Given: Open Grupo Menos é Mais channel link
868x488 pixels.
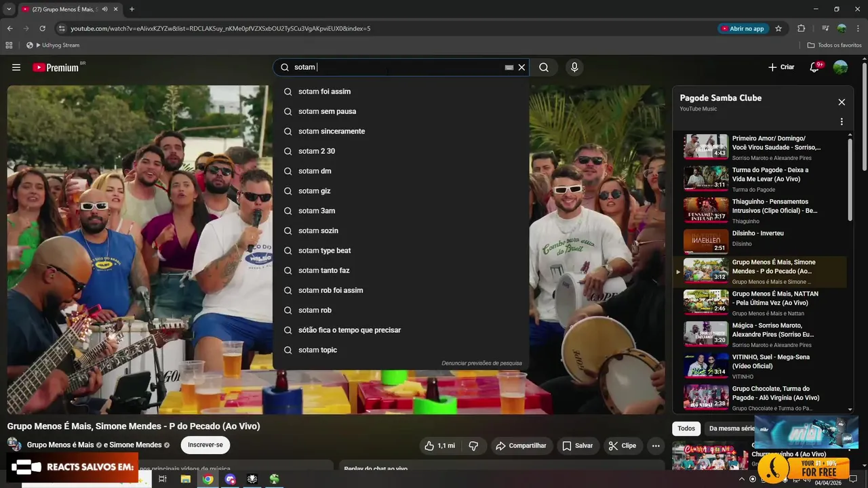Looking at the screenshot, I should click(x=60, y=445).
